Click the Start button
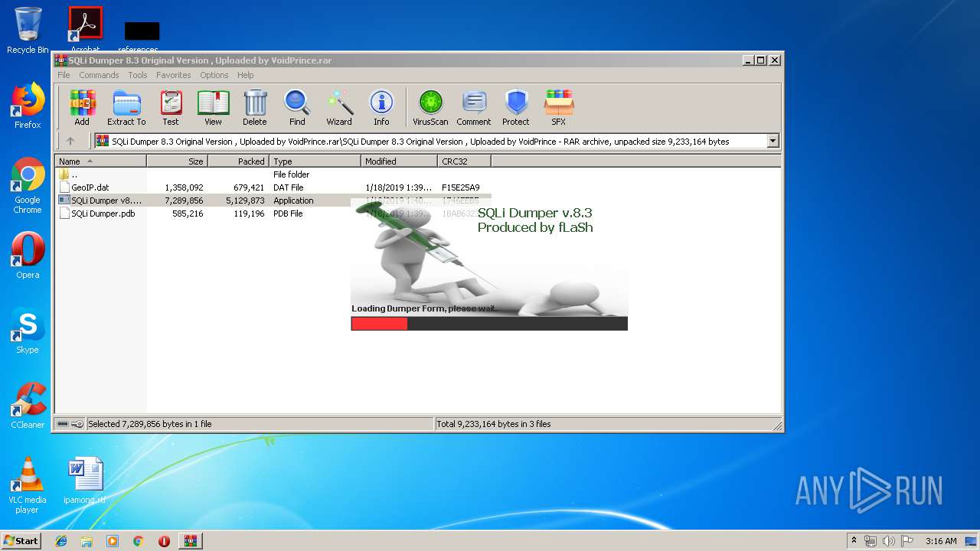Screen dimensions: 980x551 pos(21,541)
